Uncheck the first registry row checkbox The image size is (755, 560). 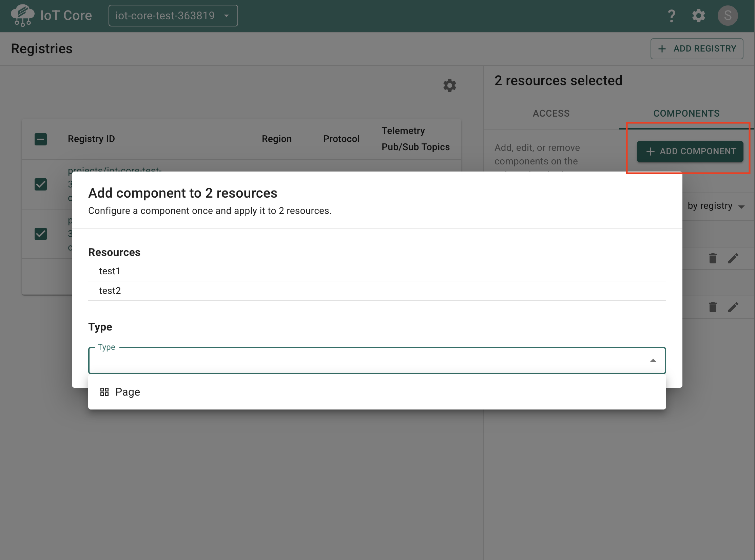pyautogui.click(x=41, y=184)
